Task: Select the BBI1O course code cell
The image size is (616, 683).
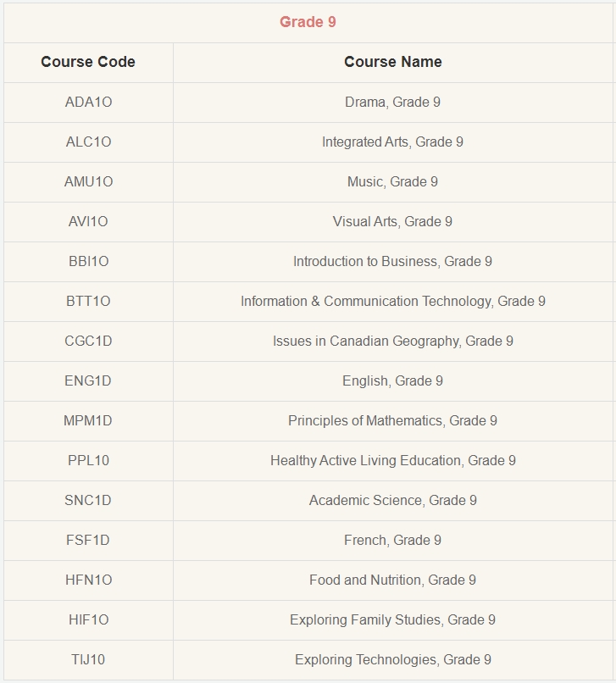Action: (x=88, y=261)
